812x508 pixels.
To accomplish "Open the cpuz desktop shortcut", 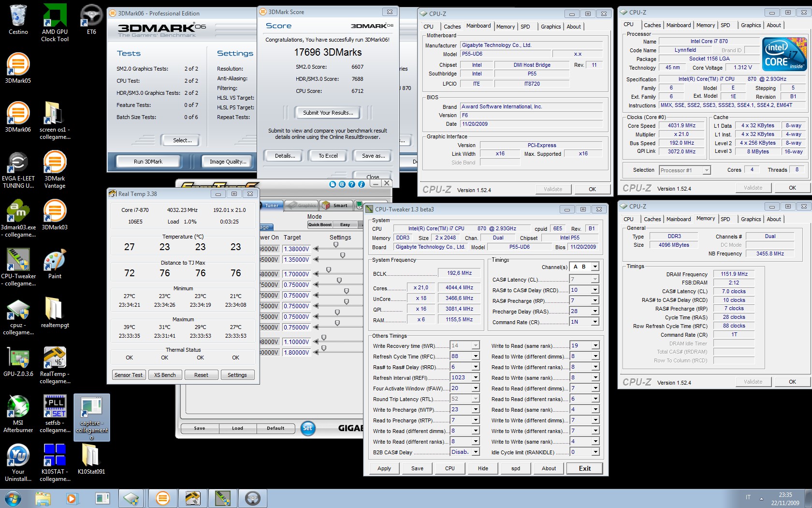I will coord(18,316).
